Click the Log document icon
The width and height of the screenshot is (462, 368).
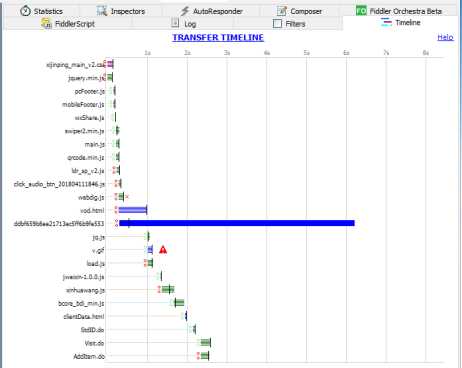point(175,23)
